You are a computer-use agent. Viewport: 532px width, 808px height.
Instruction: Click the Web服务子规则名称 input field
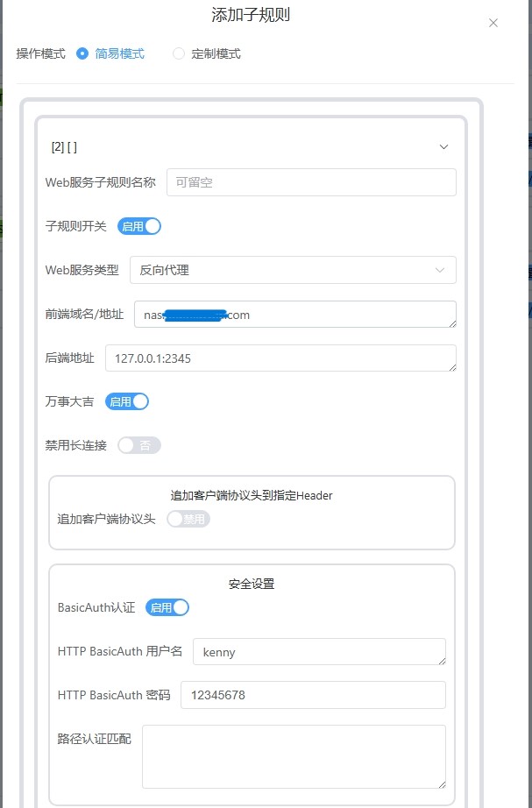(x=311, y=182)
